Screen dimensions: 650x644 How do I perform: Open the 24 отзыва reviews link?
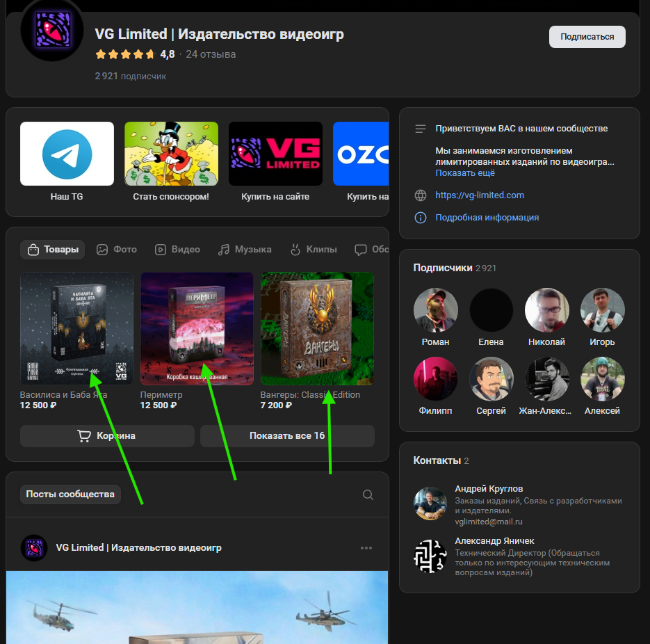[211, 54]
